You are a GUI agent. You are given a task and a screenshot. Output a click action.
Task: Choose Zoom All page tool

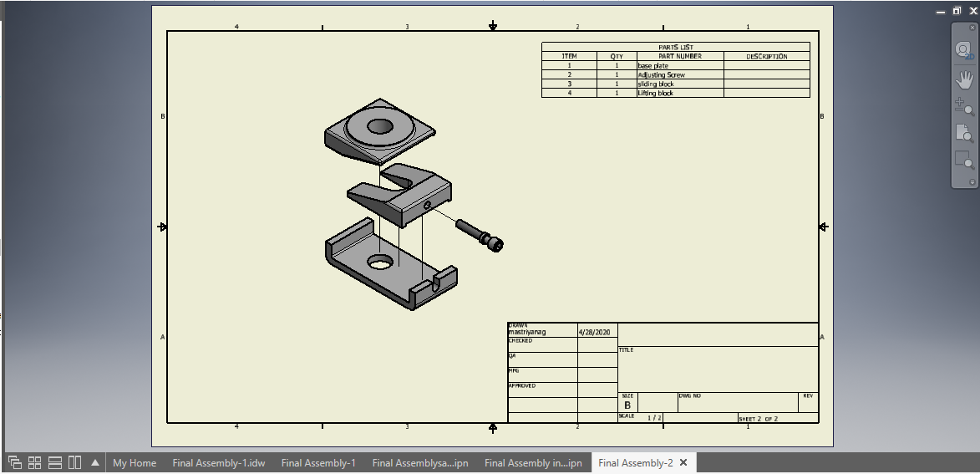coord(964,133)
